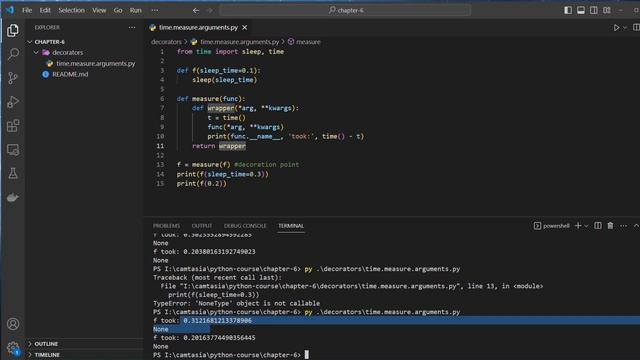Close the time.measure.arguments.py tab
640x360 pixels.
pyautogui.click(x=244, y=27)
